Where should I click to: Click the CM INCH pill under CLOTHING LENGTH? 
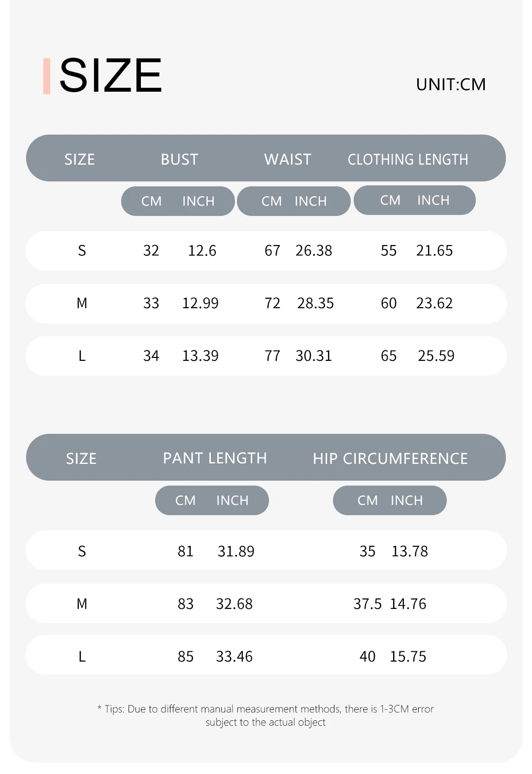[415, 200]
